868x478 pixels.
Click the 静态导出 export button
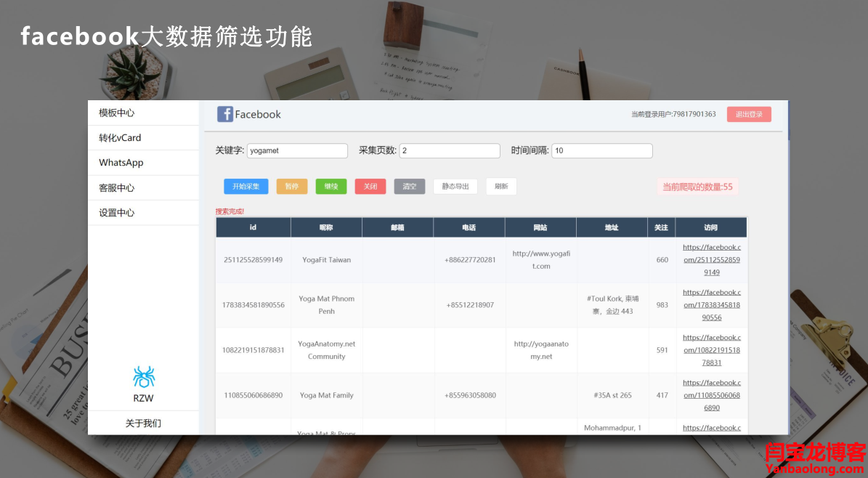coord(455,187)
